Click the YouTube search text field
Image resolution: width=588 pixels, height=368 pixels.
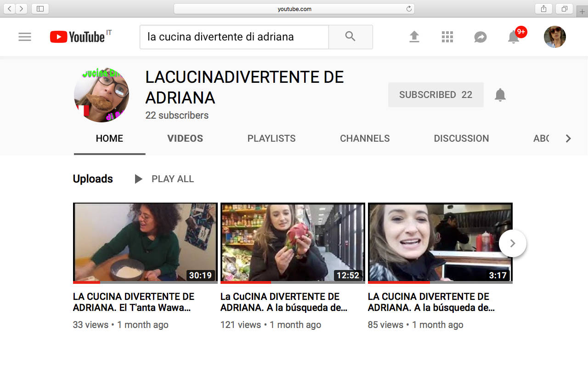point(234,37)
